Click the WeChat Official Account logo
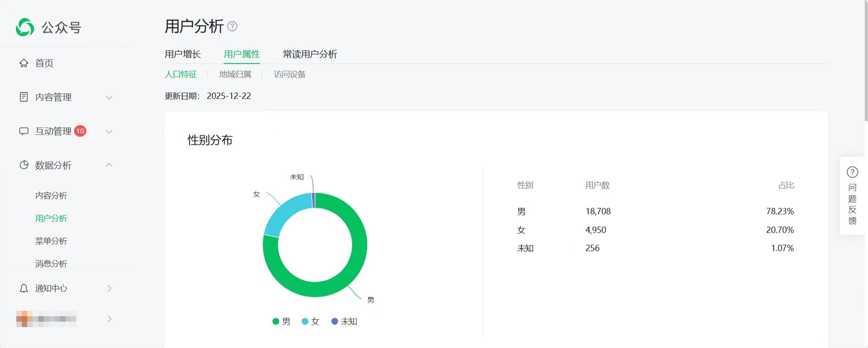Screen dimensions: 868x348 point(25,27)
